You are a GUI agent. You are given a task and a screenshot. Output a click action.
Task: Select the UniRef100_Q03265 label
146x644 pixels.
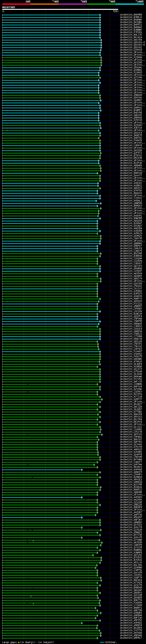131,63
